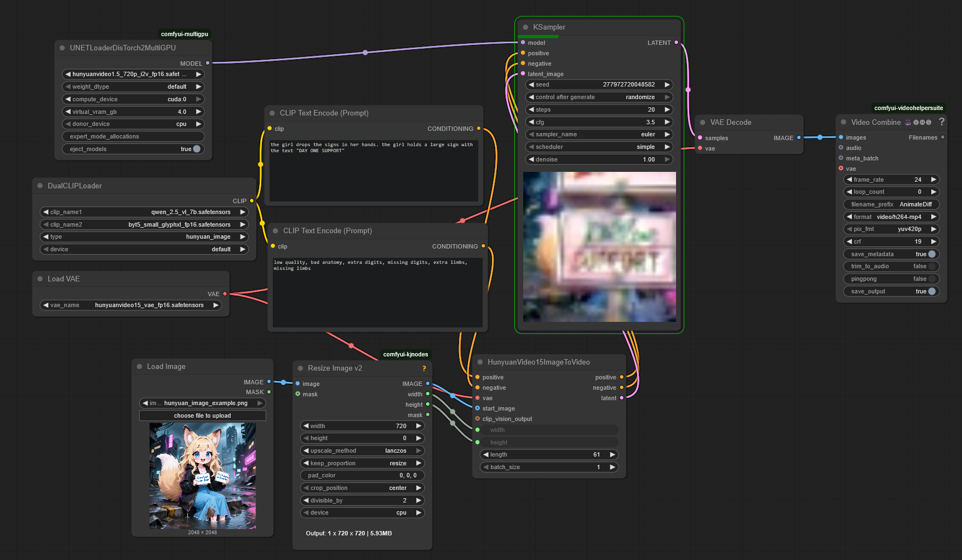Open the clip_name2 byt5 model dropdown
This screenshot has height=560, width=962.
(x=145, y=224)
